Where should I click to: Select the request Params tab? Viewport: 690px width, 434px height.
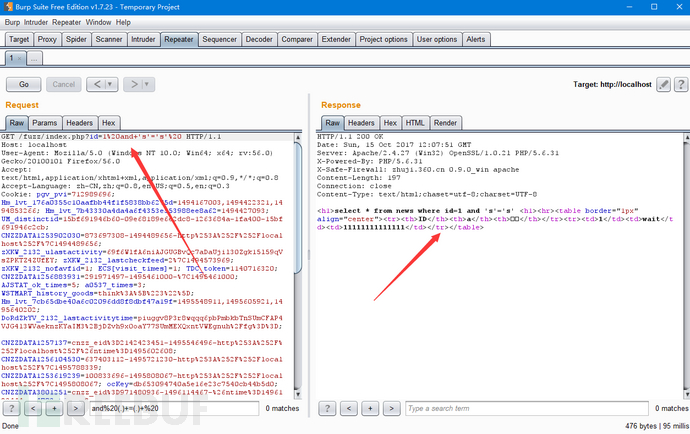click(x=44, y=123)
